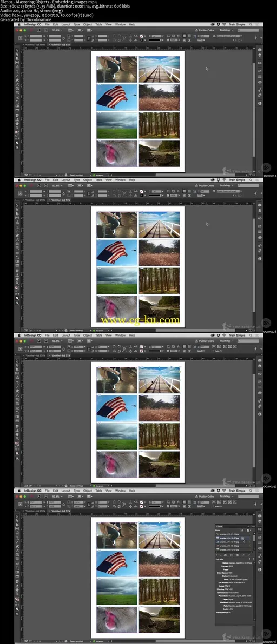Select the Rectangle tool in the 00:00:56 frame
Image resolution: width=277 pixels, height=644 pixels.
coord(18,558)
